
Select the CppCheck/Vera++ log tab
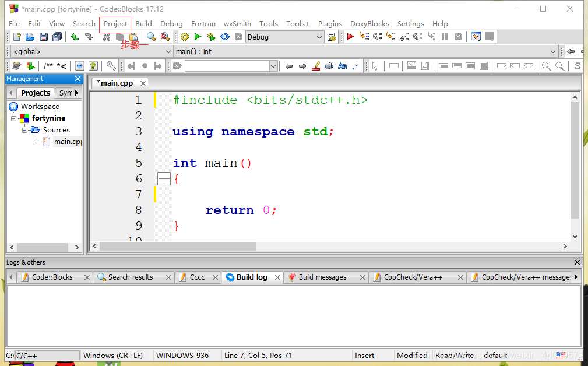coord(413,277)
